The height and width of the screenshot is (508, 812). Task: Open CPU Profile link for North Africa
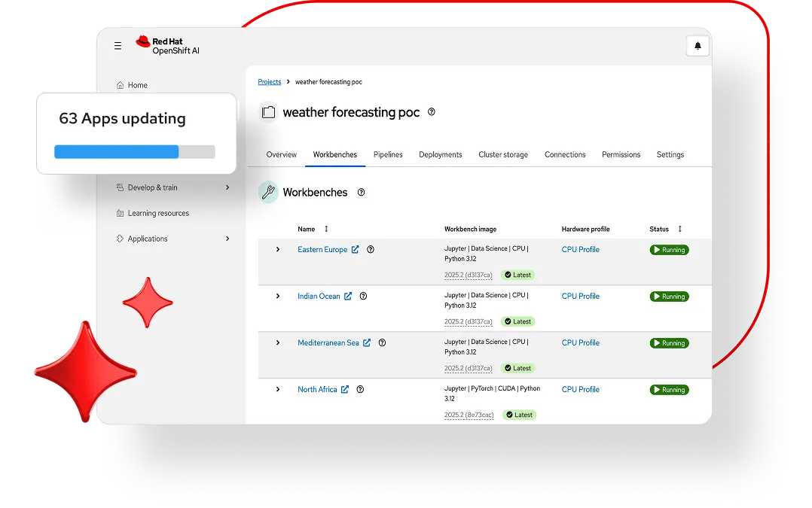coord(580,389)
